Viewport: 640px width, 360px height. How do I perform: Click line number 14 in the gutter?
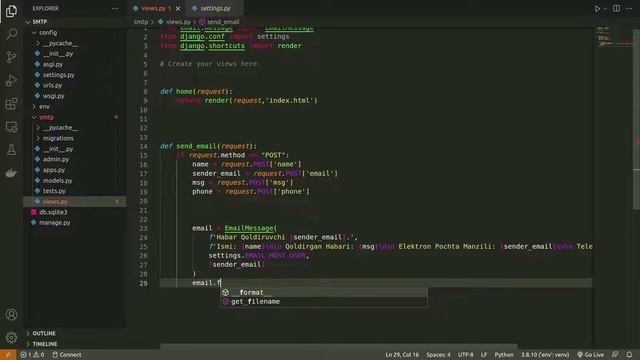(143, 146)
